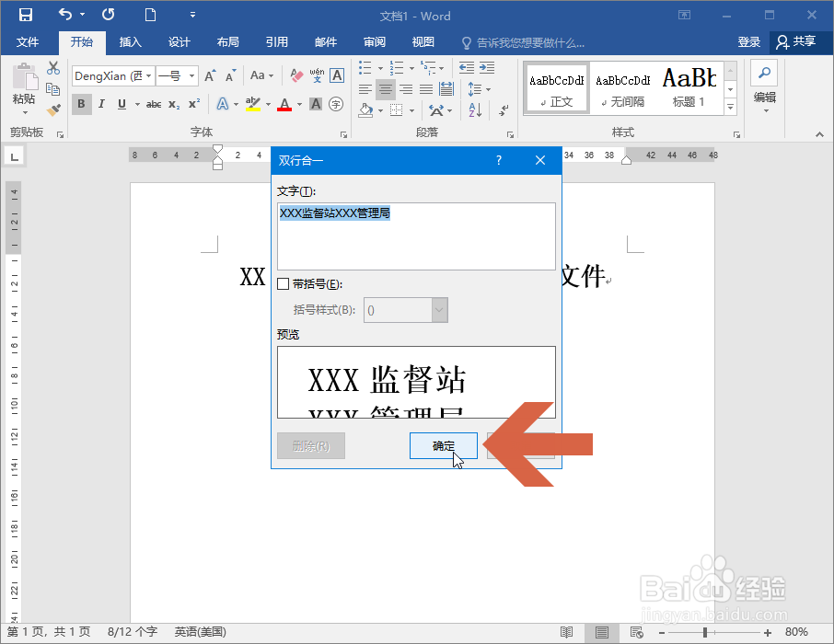Decrease font size with the shrink-font icon

coord(230,76)
